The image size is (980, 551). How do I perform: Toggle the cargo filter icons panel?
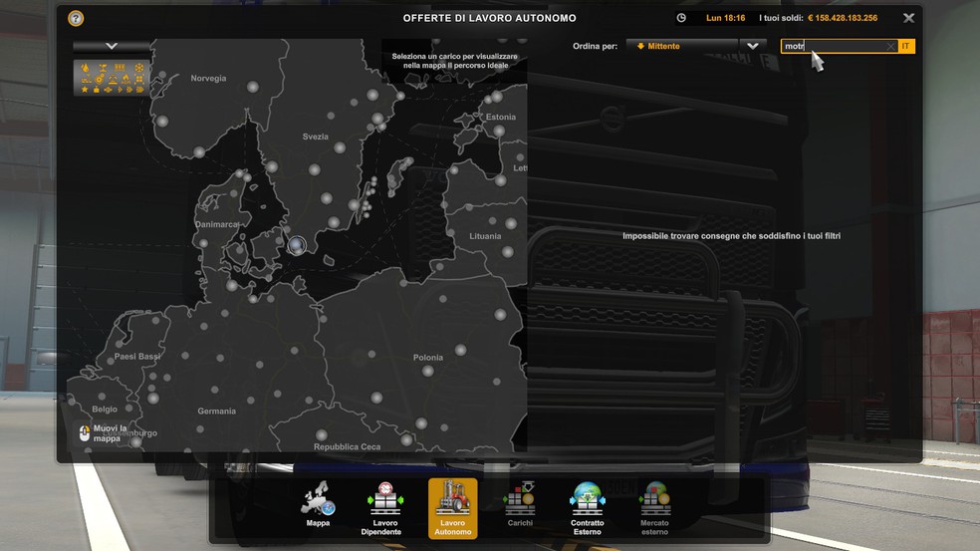112,78
